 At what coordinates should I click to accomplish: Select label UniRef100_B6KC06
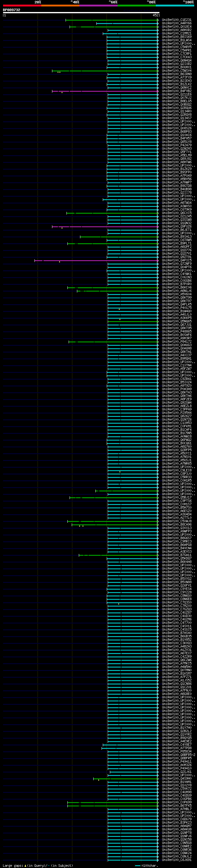(176, 287)
